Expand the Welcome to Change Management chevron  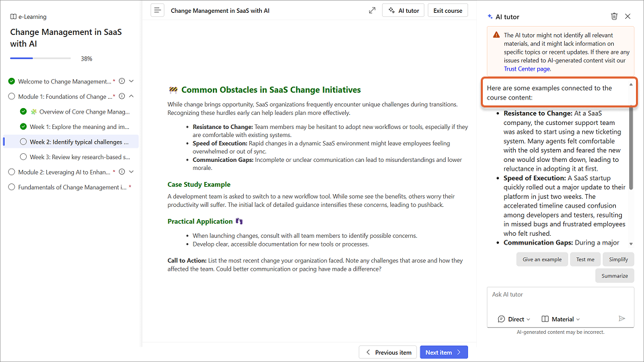[132, 81]
